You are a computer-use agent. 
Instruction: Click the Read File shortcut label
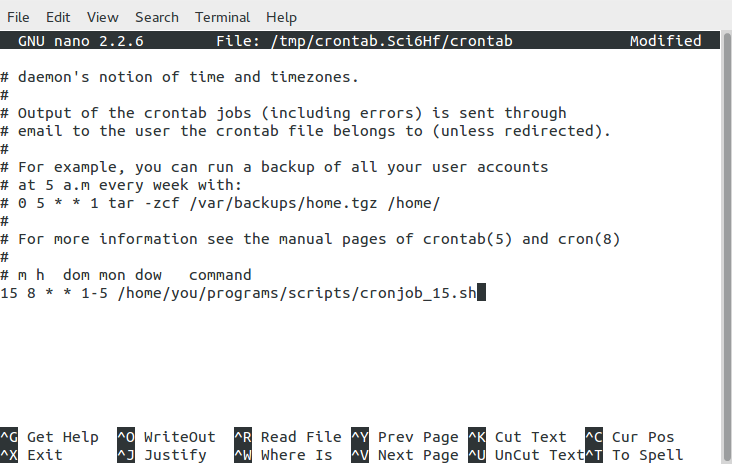(301, 437)
